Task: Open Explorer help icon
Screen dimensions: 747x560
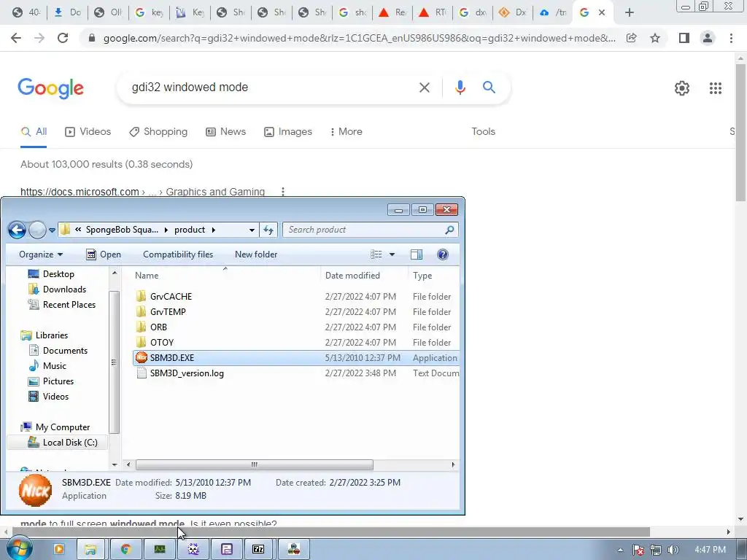Action: [x=443, y=254]
